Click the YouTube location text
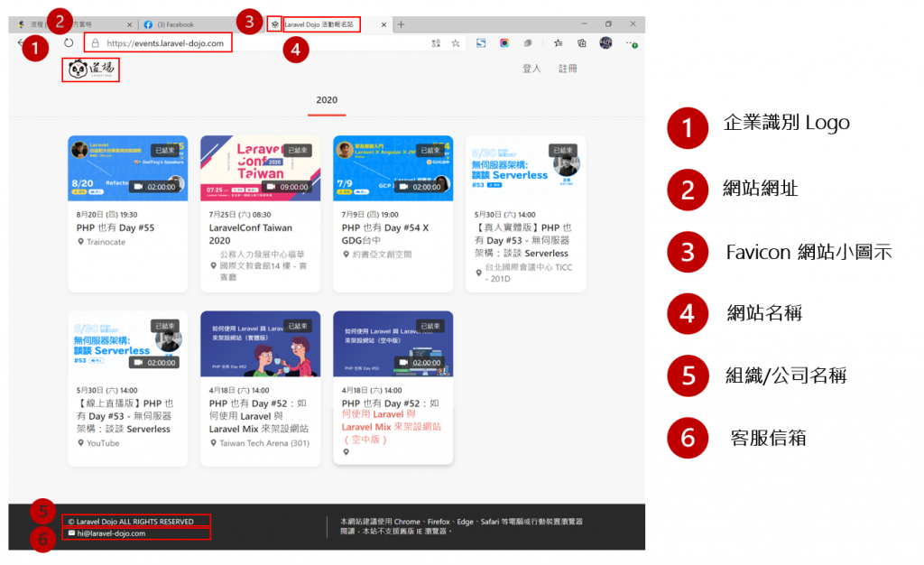 [103, 443]
